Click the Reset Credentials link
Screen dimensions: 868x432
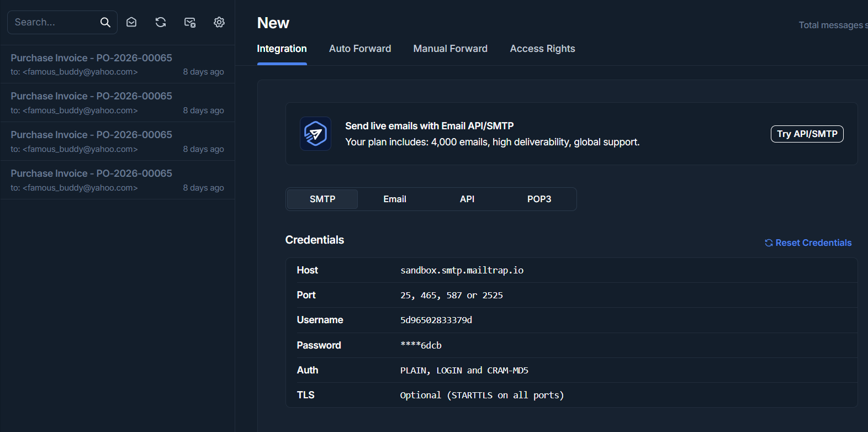point(813,243)
